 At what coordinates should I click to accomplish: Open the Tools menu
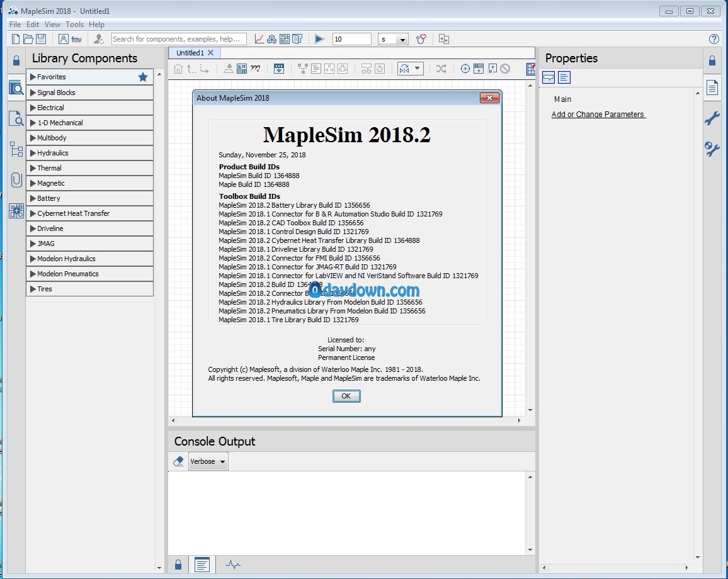point(74,24)
